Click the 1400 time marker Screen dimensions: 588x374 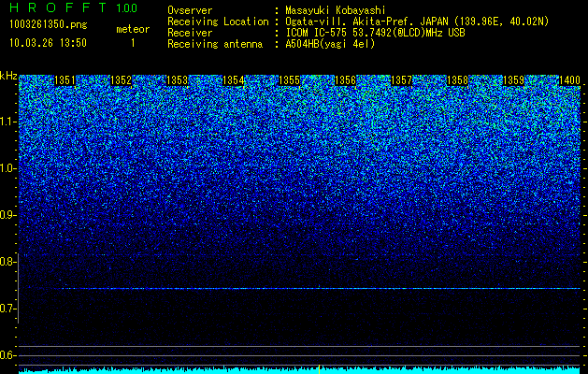click(570, 80)
